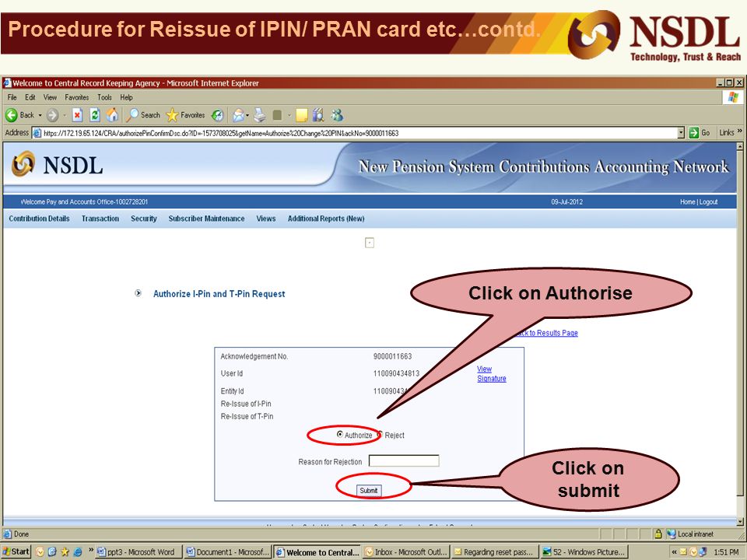This screenshot has height=560, width=747.
Task: Expand the Mail icon dropdown arrow
Action: (x=247, y=115)
